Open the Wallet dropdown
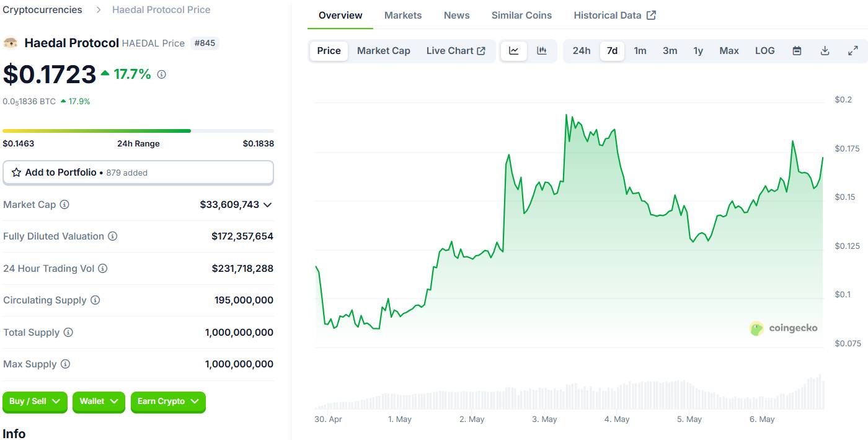 [99, 402]
